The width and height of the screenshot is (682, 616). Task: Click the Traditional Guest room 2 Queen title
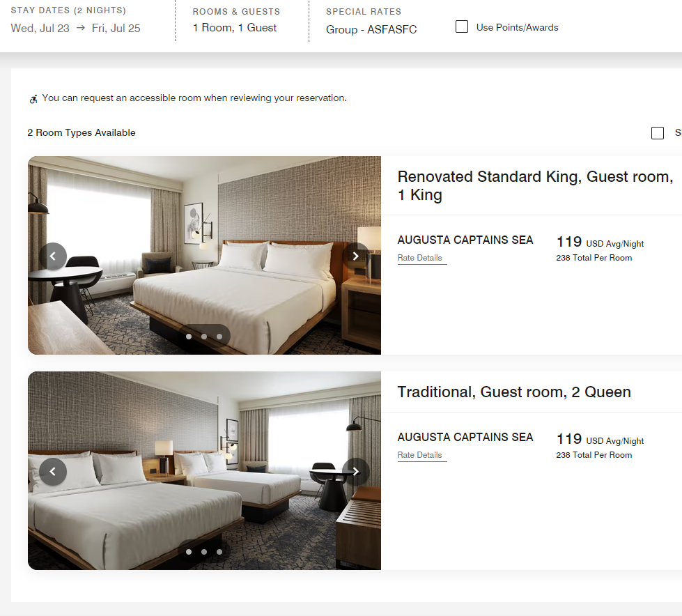(x=514, y=392)
